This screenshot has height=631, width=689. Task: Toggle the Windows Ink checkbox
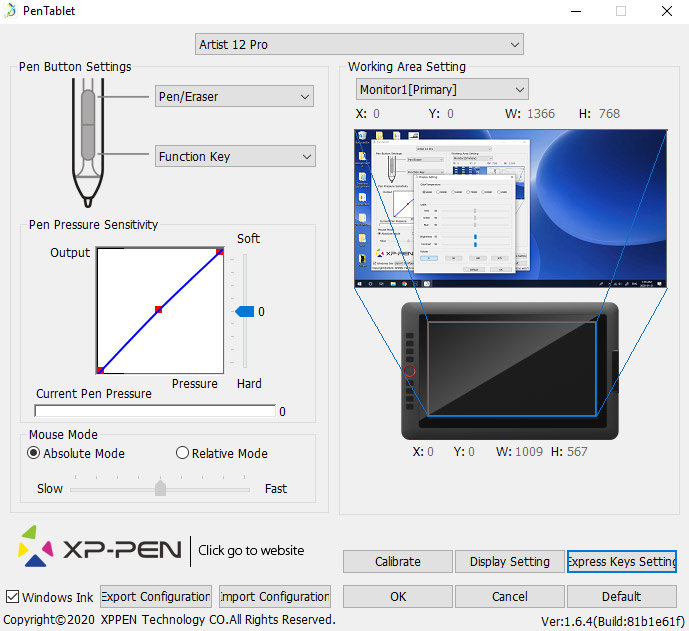12,597
